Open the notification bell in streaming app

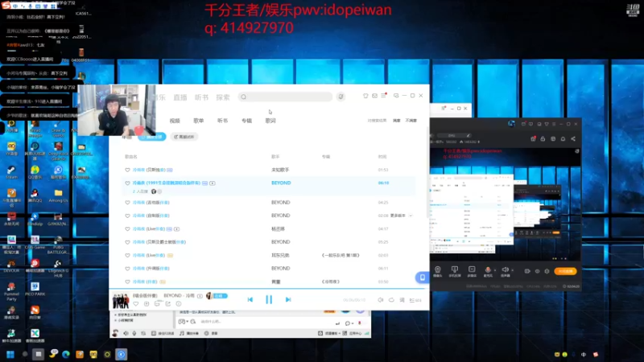coord(563,138)
